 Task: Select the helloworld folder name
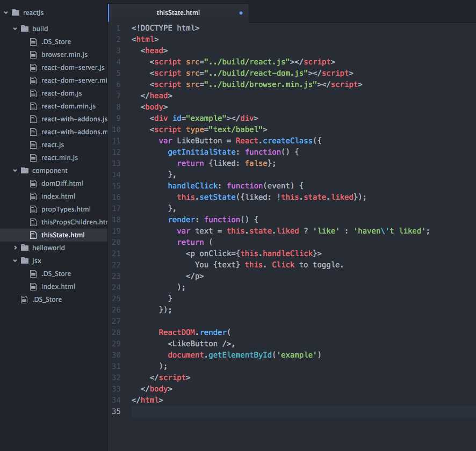48,248
